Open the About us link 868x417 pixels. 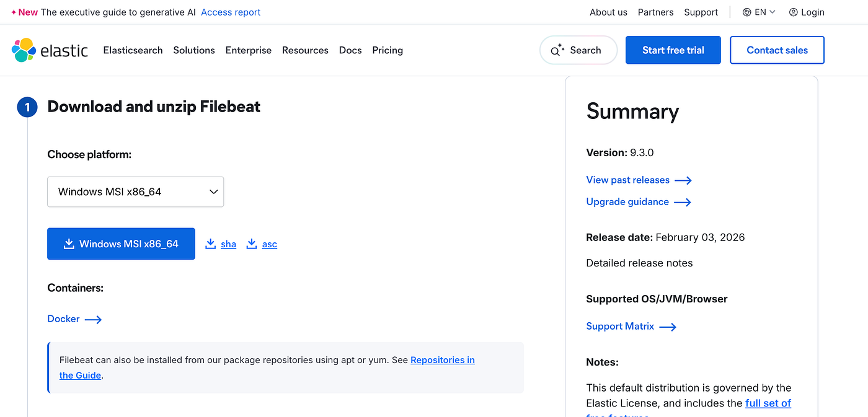[x=608, y=12]
